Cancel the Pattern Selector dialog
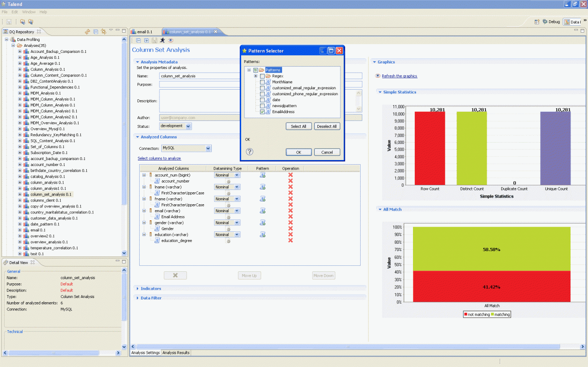The height and width of the screenshot is (367, 588). pyautogui.click(x=327, y=152)
